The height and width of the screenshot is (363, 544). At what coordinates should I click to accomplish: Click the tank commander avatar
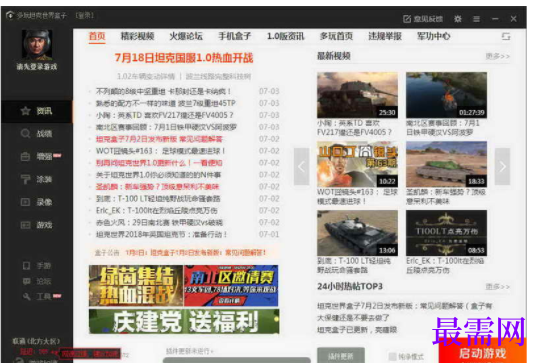point(37,44)
